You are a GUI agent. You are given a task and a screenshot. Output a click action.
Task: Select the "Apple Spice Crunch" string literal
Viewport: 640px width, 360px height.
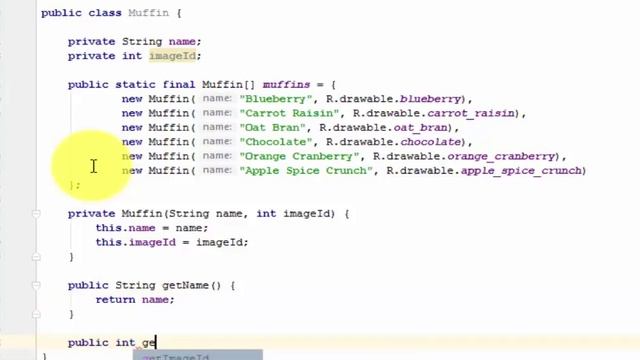(306, 171)
